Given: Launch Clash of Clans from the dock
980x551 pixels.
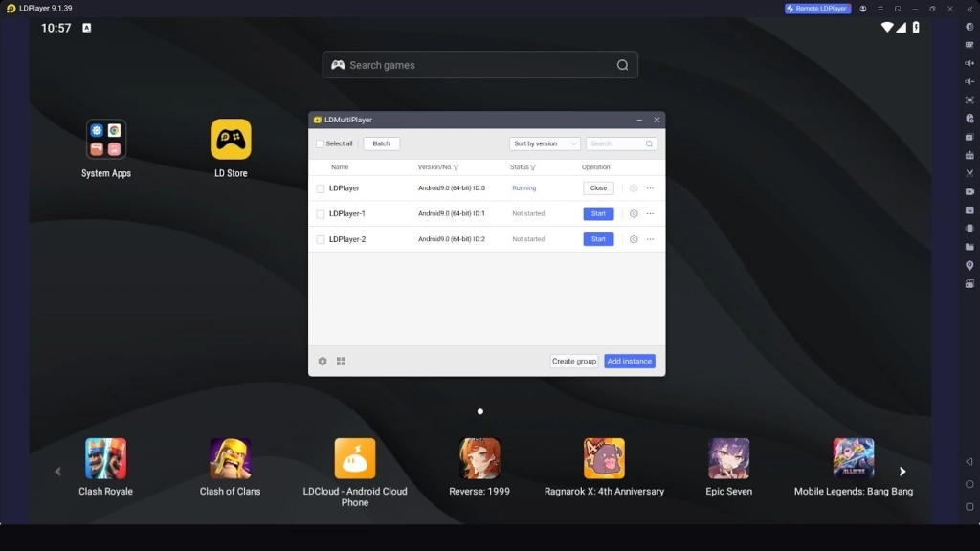Looking at the screenshot, I should coord(230,459).
